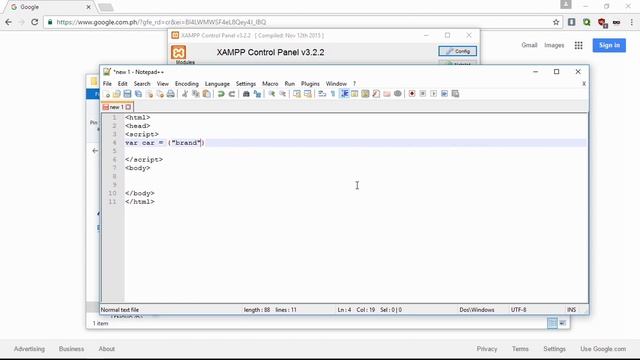Click the Close All toolbar icon
The height and width of the screenshot is (360, 640).
(160, 94)
